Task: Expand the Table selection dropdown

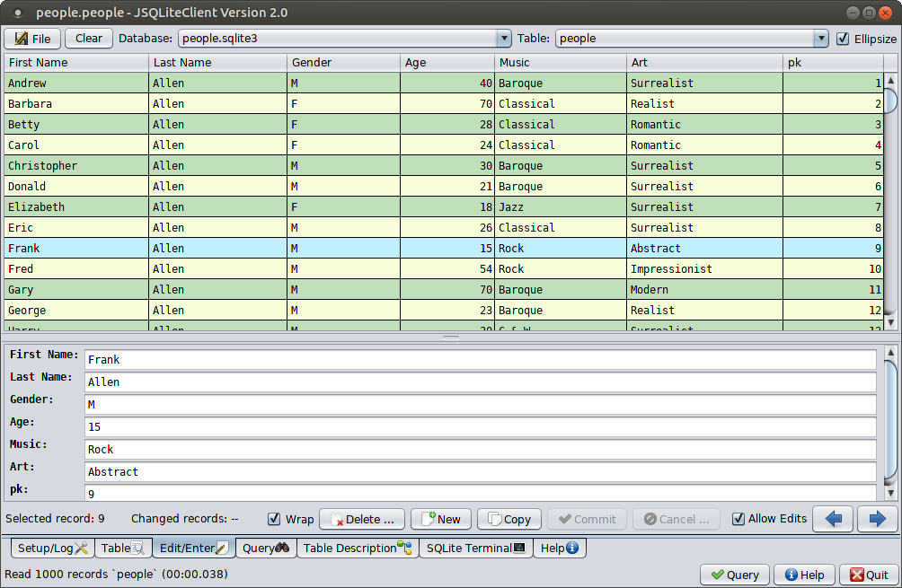Action: click(x=820, y=39)
